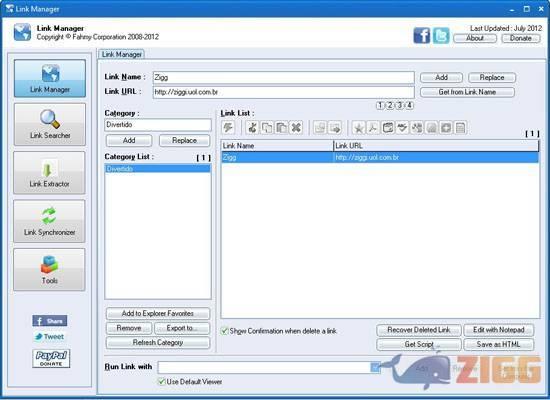Click the Link Name column header
Image resolution: width=550 pixels, height=400 pixels.
click(277, 146)
